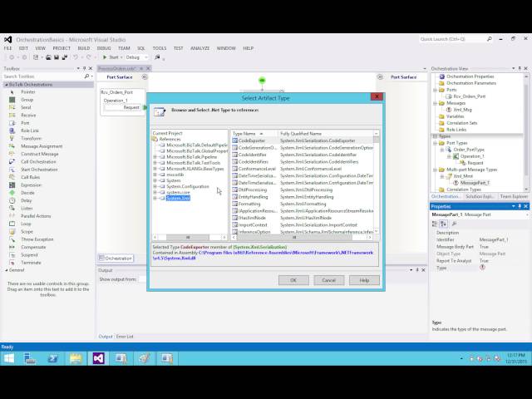Select the Transform shape in Toolbox
532x399 pixels.
coord(31,139)
